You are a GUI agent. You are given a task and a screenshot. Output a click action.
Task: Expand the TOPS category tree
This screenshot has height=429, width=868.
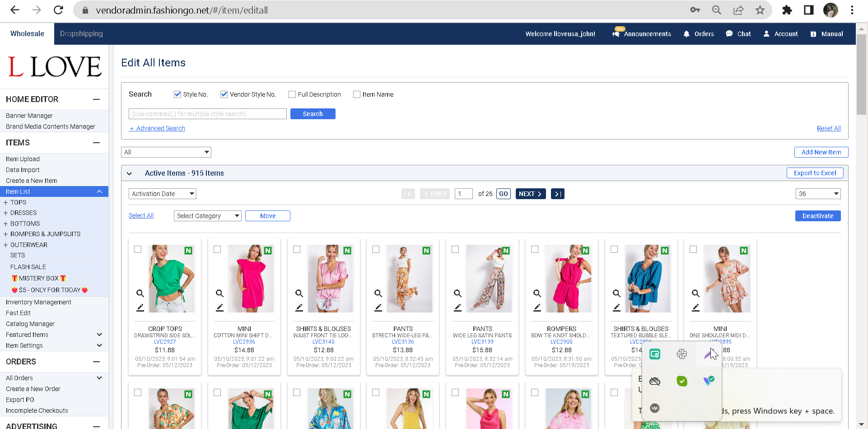tap(5, 203)
